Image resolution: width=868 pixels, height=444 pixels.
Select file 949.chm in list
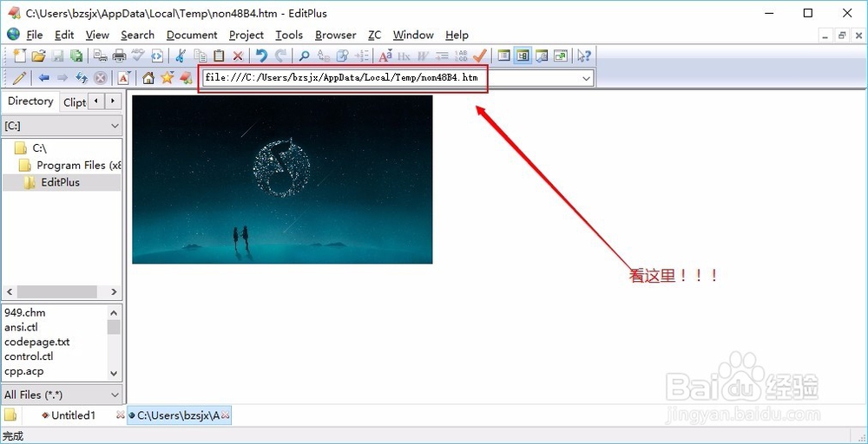[25, 312]
